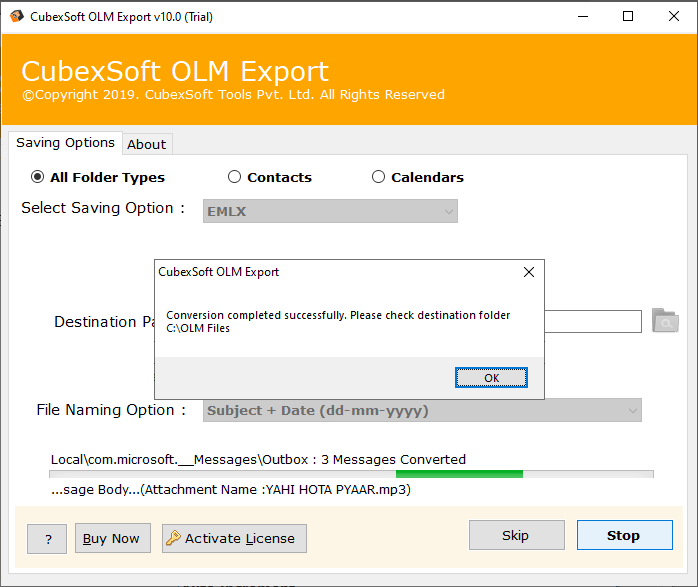Open help with the ? button
Image resolution: width=698 pixels, height=587 pixels.
coord(47,539)
